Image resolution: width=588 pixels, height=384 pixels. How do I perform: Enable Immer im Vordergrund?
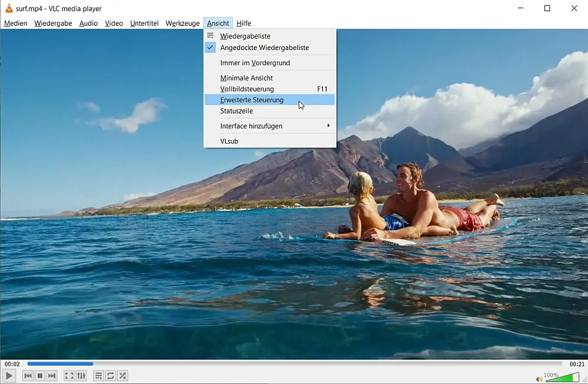[x=270, y=62]
